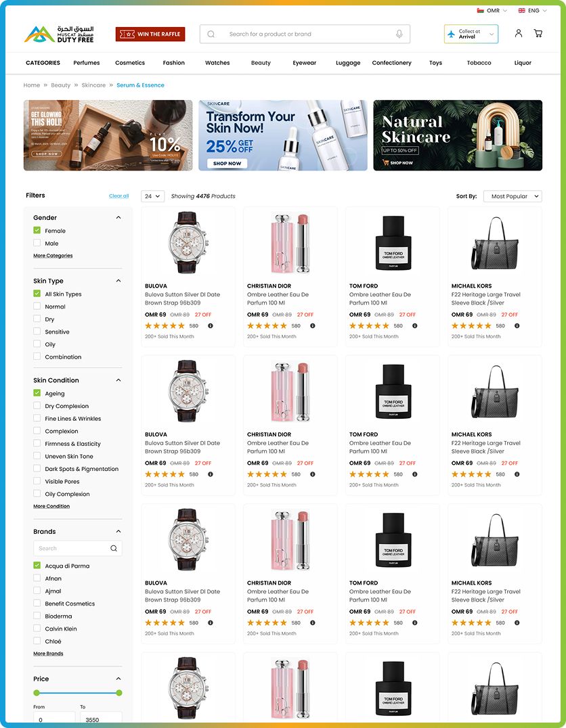Click the UK flag language icon
The height and width of the screenshot is (728, 566).
click(522, 10)
